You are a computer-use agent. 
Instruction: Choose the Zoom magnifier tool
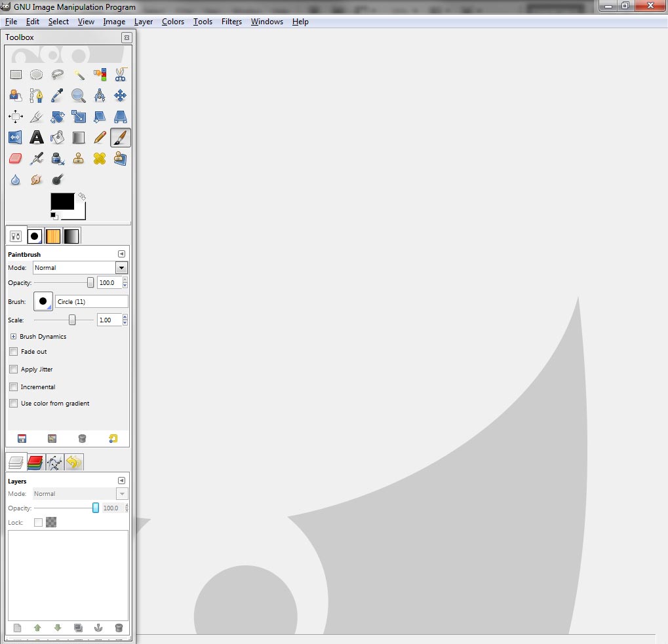click(x=79, y=96)
